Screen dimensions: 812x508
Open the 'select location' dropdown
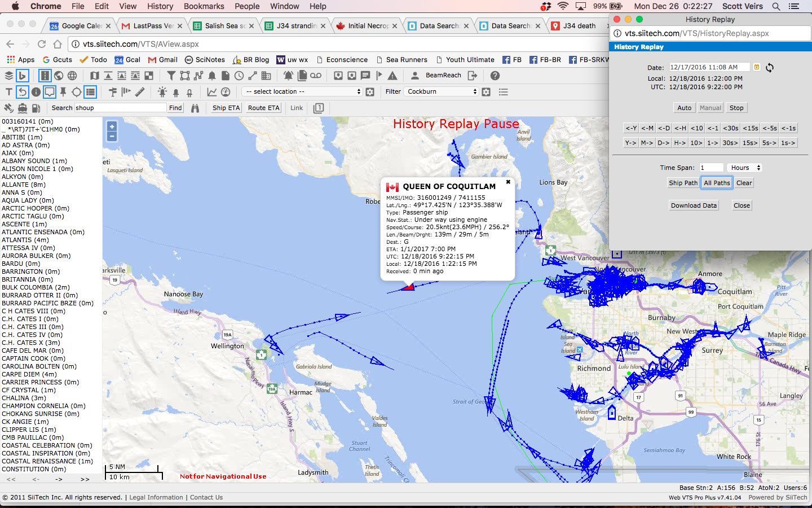pos(302,91)
